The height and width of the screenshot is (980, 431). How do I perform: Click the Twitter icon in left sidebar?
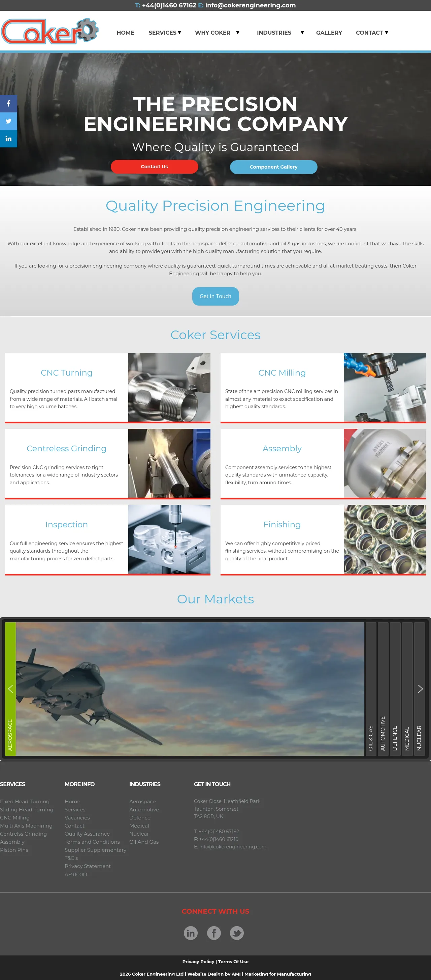tap(8, 121)
